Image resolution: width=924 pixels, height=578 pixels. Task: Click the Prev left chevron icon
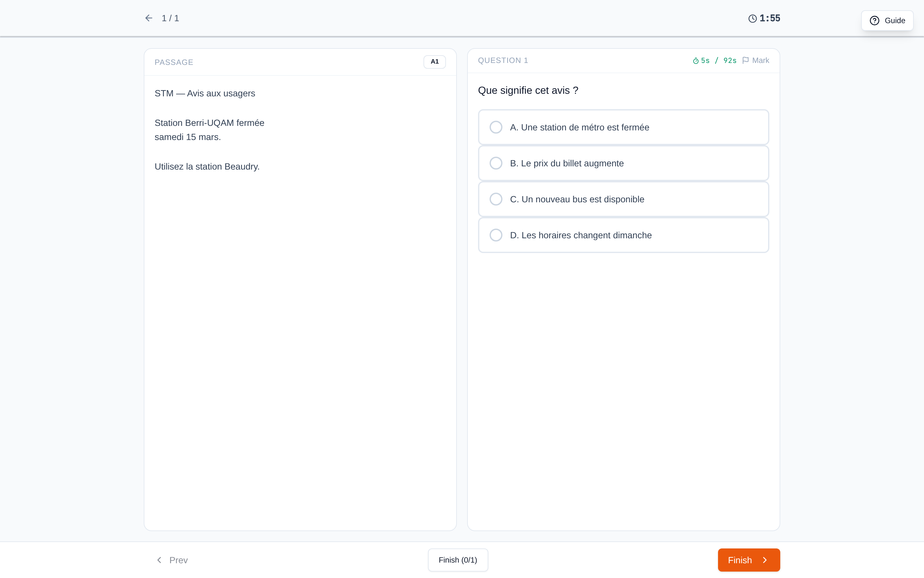159,560
